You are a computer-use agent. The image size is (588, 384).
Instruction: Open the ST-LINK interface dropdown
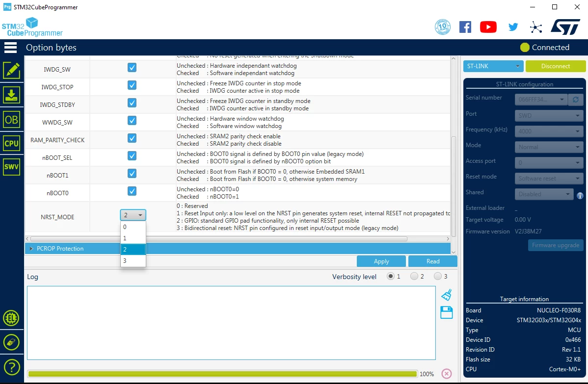(493, 66)
